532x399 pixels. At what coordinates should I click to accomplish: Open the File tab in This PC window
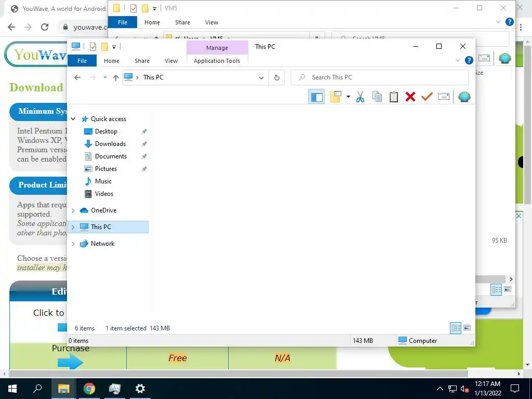point(82,61)
